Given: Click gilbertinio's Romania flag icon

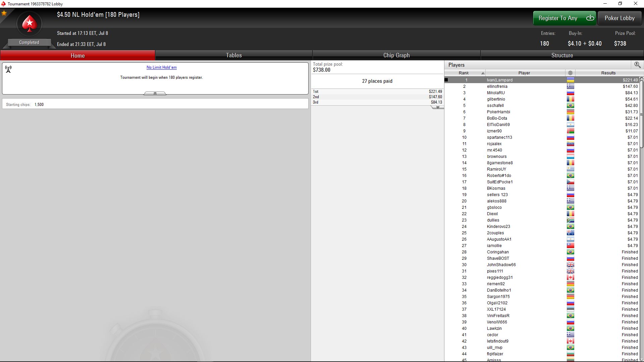Looking at the screenshot, I should pos(570,99).
